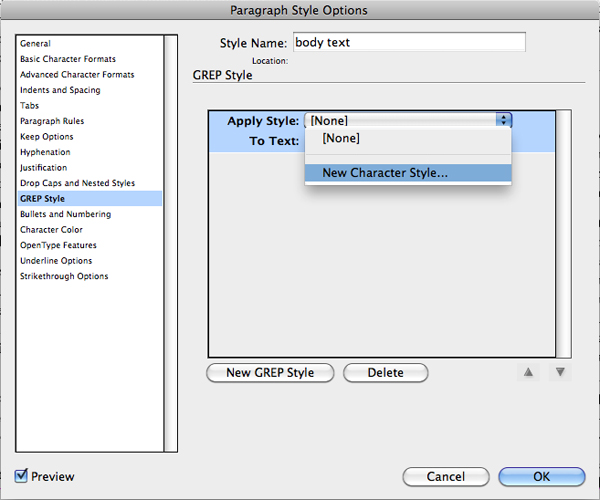Confirm with the OK button
The height and width of the screenshot is (500, 600).
click(x=542, y=477)
